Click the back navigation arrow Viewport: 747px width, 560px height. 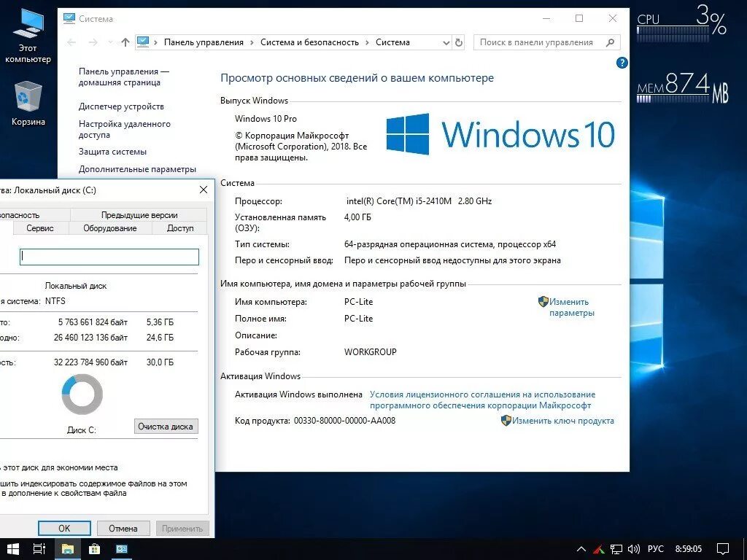pyautogui.click(x=71, y=42)
